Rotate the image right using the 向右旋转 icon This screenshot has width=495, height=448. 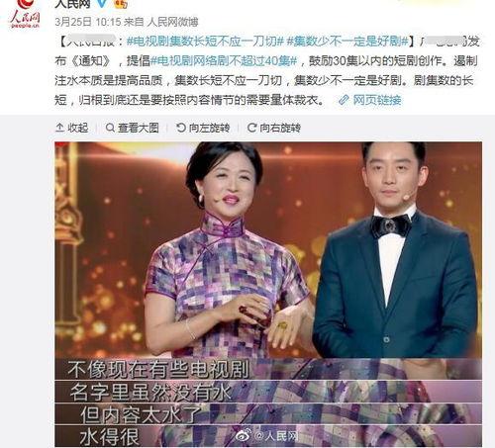point(251,128)
